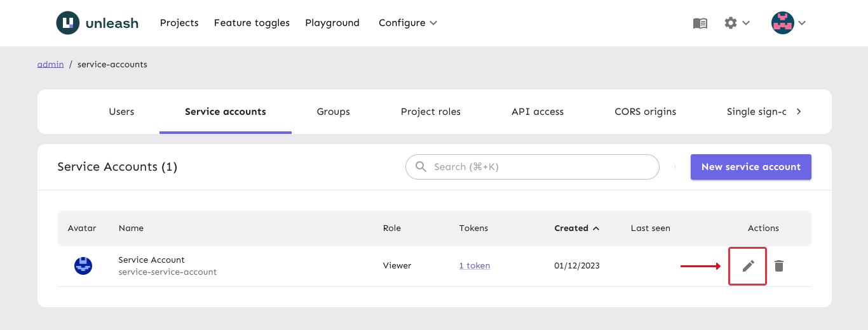This screenshot has width=868, height=330.
Task: Switch to the Groups tab
Action: click(x=333, y=112)
